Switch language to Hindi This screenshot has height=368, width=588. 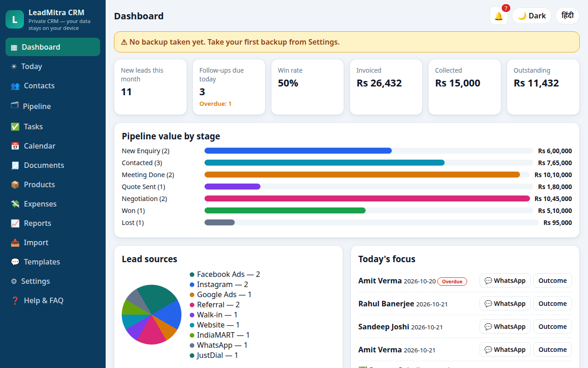(567, 16)
